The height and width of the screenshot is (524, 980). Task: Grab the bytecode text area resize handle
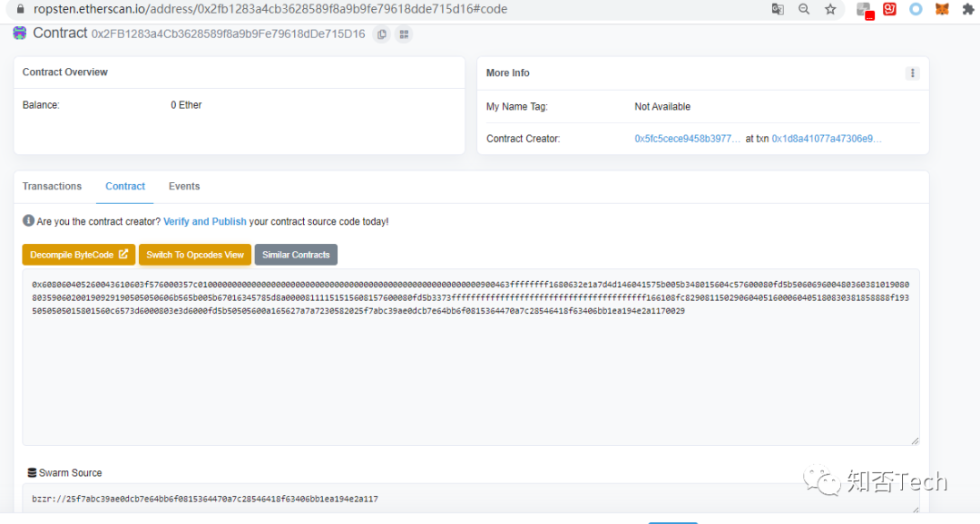point(915,441)
